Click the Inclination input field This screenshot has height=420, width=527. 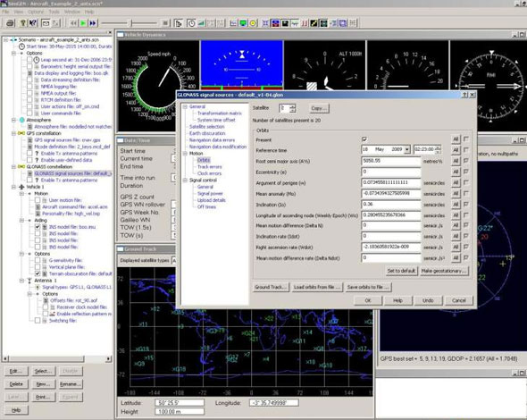pyautogui.click(x=391, y=204)
